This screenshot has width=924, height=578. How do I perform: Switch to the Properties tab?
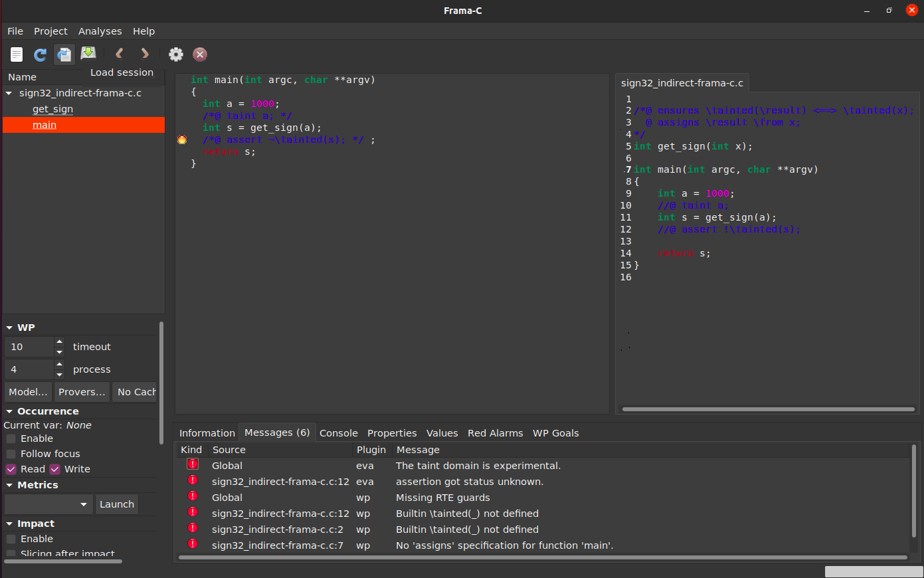pos(392,433)
